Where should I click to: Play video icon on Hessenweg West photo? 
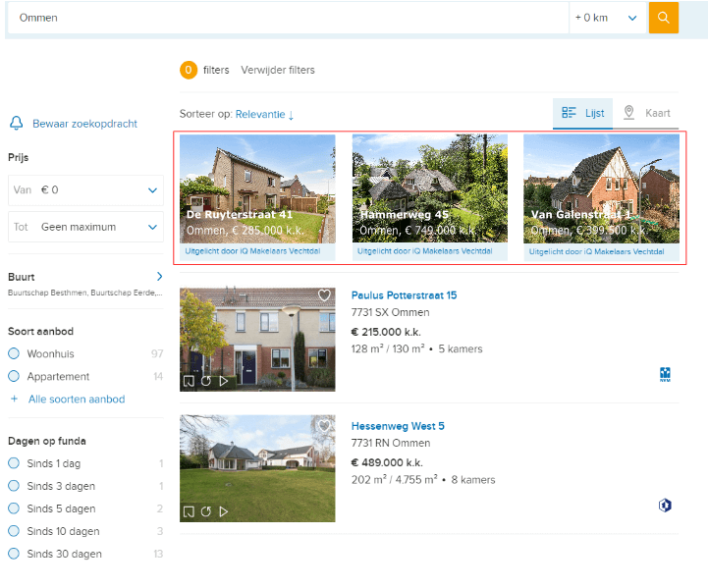pos(224,511)
